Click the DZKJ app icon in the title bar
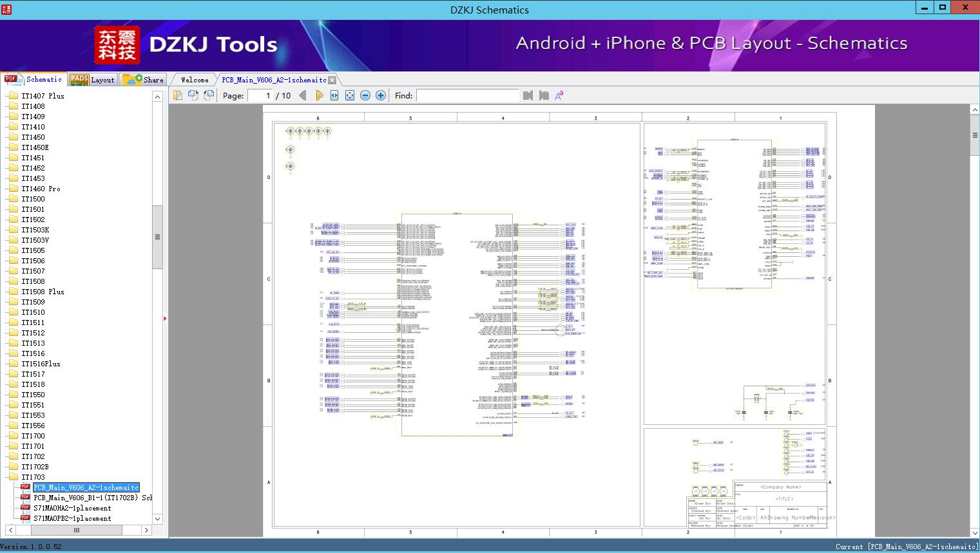 pos(6,9)
